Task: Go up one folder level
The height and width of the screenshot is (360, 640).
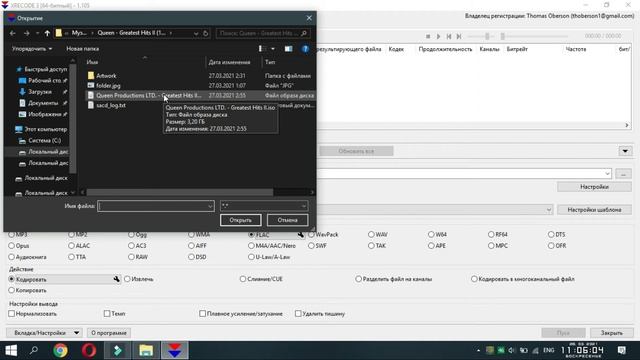Action: coord(47,33)
